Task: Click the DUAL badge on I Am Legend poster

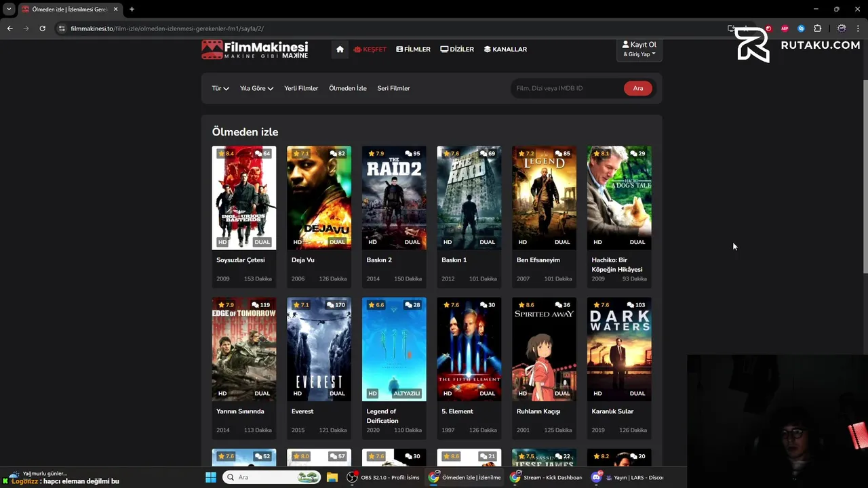Action: (562, 242)
